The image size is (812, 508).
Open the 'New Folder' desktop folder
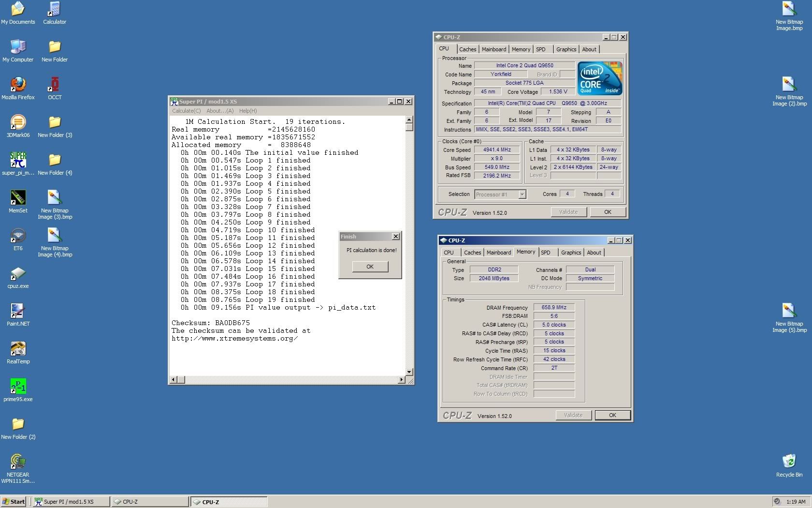coord(55,50)
